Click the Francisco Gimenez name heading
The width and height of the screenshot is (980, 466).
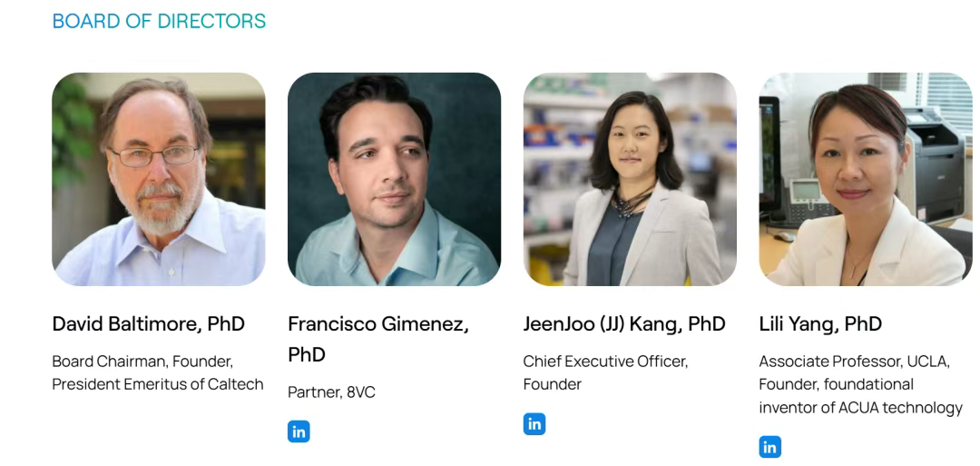point(377,324)
